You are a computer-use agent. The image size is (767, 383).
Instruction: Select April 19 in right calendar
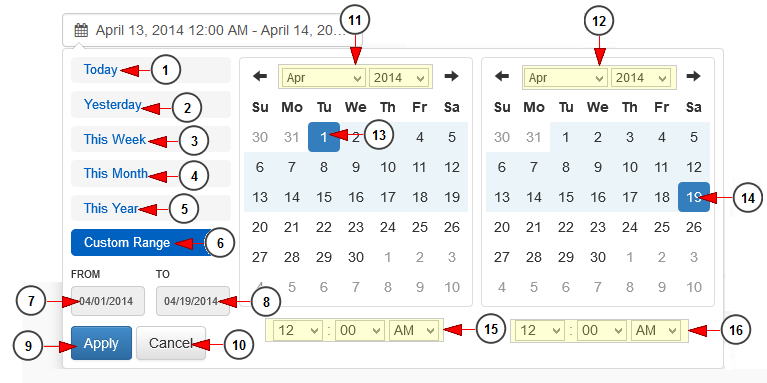coord(694,197)
